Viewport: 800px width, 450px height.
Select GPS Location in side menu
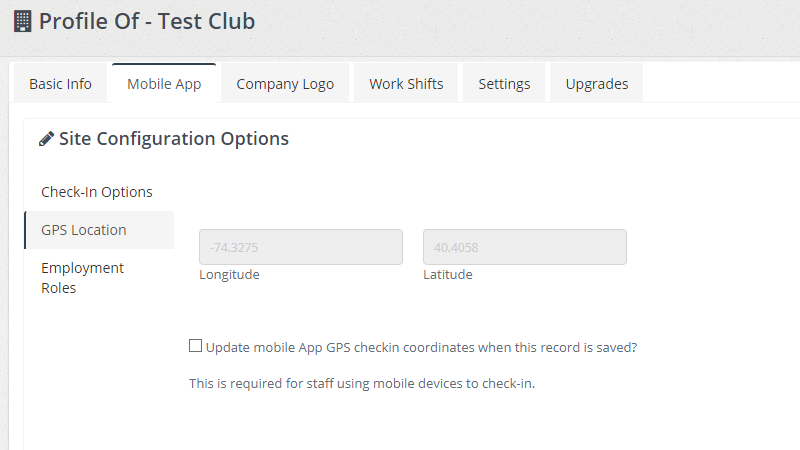pyautogui.click(x=84, y=230)
